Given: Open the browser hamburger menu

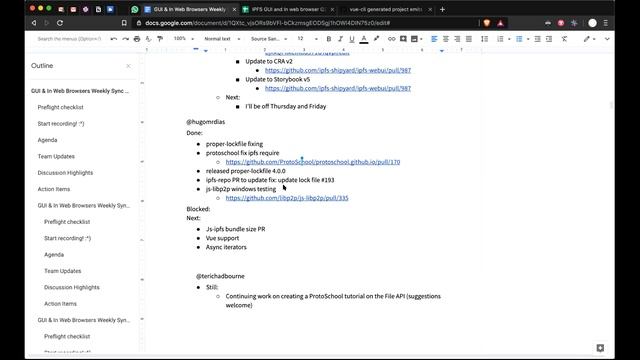Looking at the screenshot, I should pyautogui.click(x=606, y=23).
